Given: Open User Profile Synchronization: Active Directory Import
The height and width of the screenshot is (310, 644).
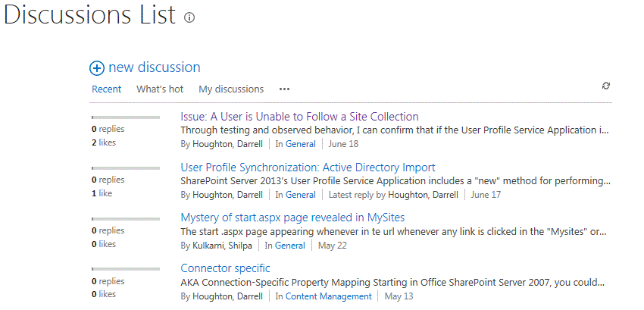Looking at the screenshot, I should coord(308,168).
